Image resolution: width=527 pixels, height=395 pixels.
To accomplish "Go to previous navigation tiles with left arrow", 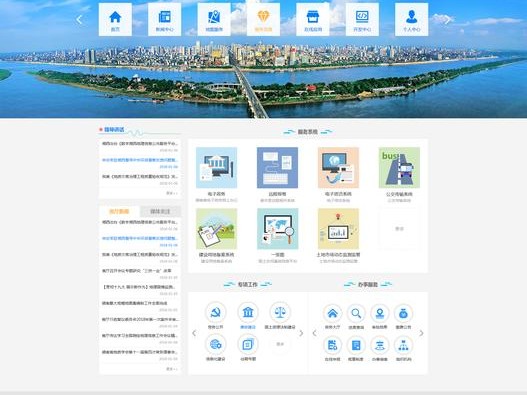I will [79, 19].
